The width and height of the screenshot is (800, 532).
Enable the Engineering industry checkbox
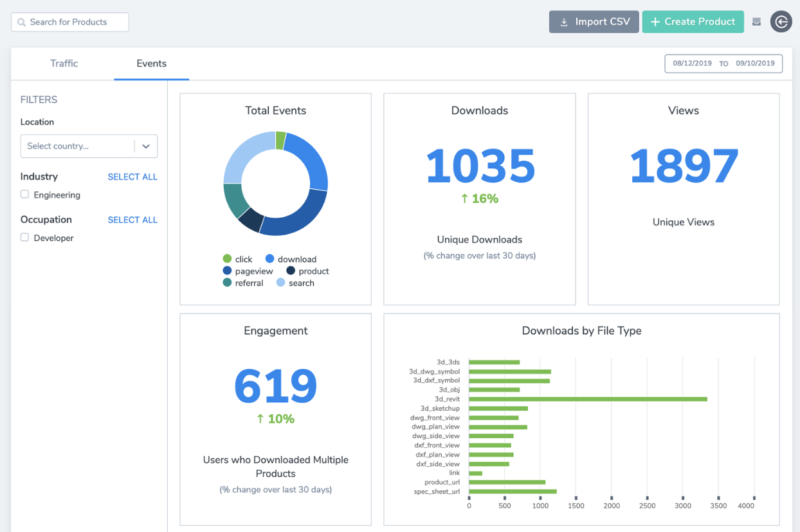25,195
